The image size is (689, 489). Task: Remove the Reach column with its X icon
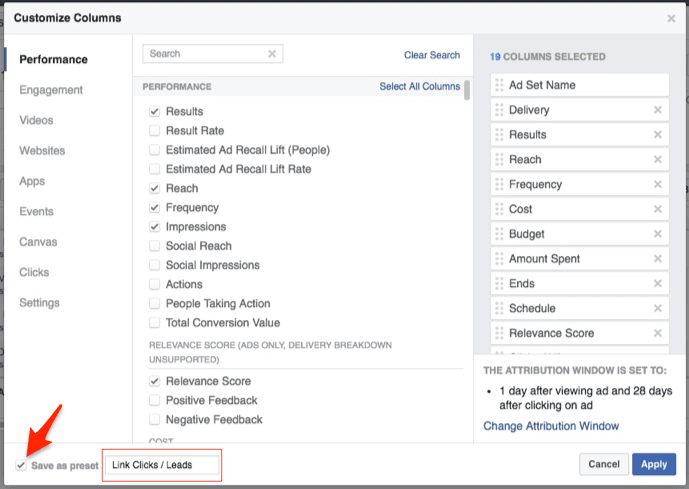pyautogui.click(x=657, y=159)
